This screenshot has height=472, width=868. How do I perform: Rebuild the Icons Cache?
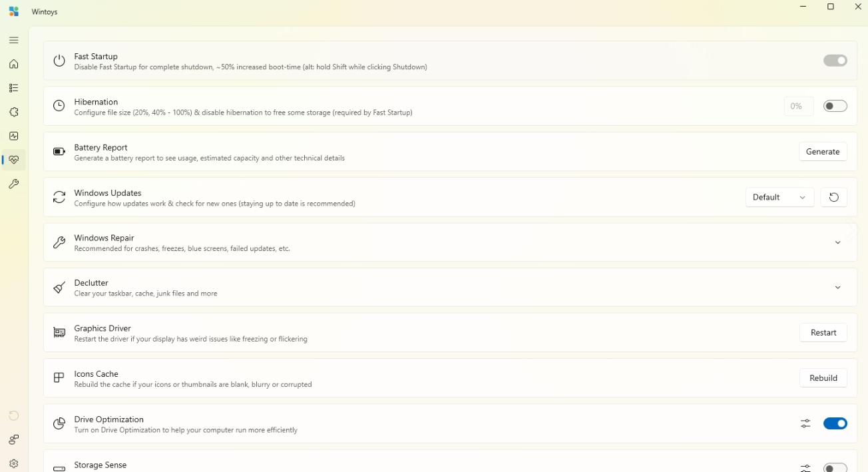(823, 378)
